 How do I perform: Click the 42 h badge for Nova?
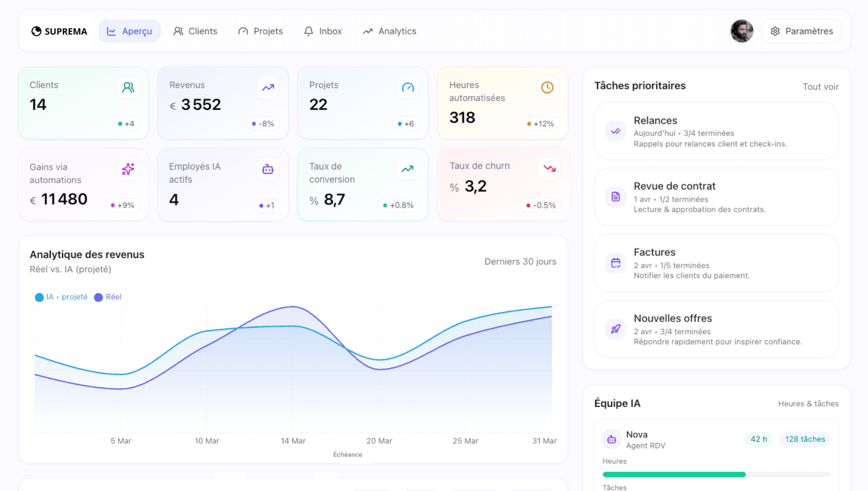[759, 439]
